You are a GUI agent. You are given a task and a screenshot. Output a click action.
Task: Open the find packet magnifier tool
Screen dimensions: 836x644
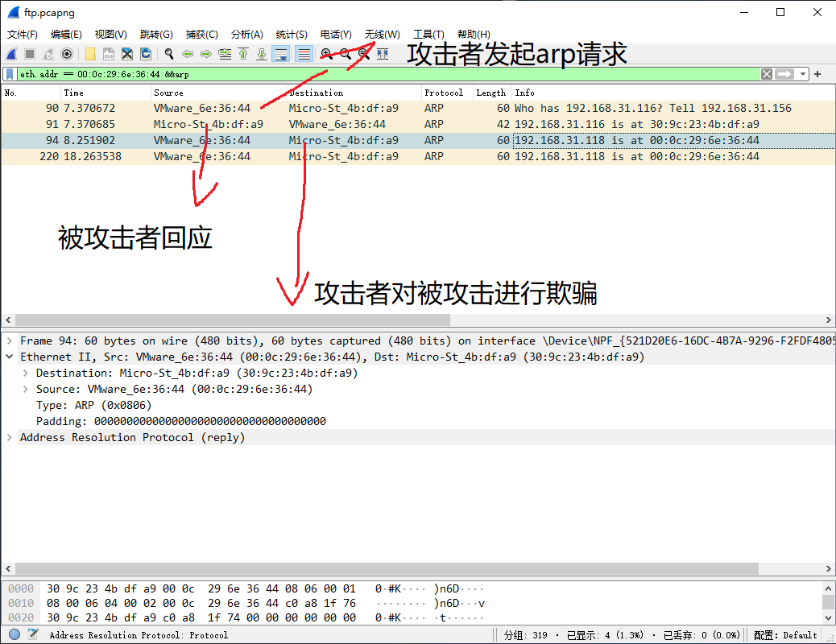(x=169, y=54)
